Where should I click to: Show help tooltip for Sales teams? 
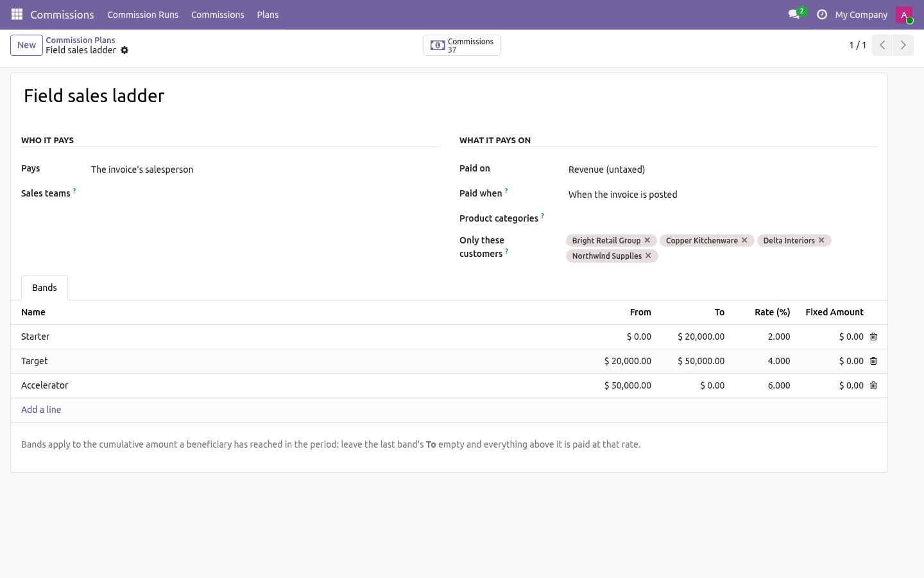pos(74,191)
